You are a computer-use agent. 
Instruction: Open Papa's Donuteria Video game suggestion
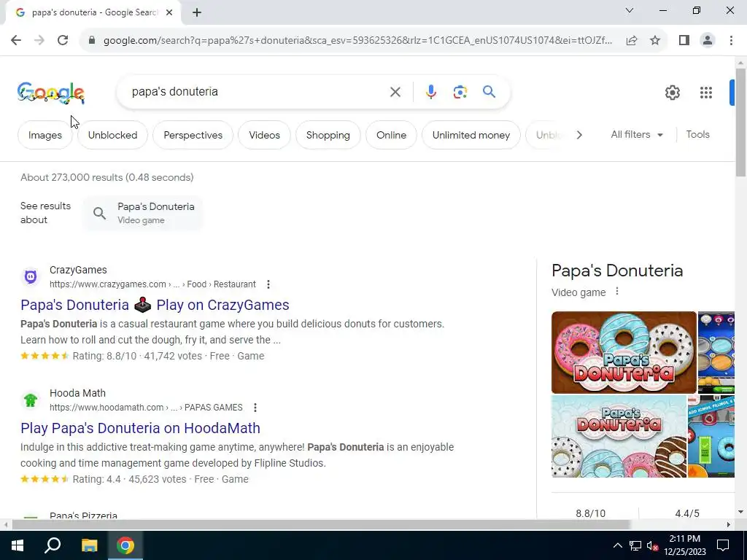coord(143,213)
